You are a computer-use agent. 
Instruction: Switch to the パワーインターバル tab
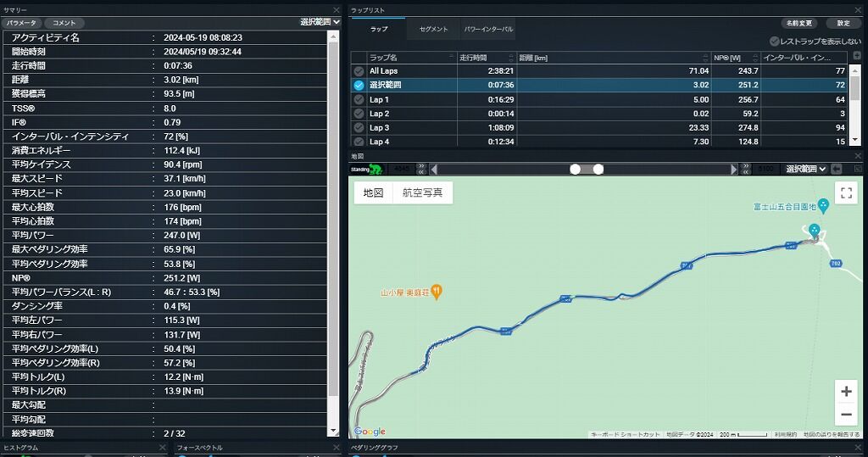tap(488, 29)
